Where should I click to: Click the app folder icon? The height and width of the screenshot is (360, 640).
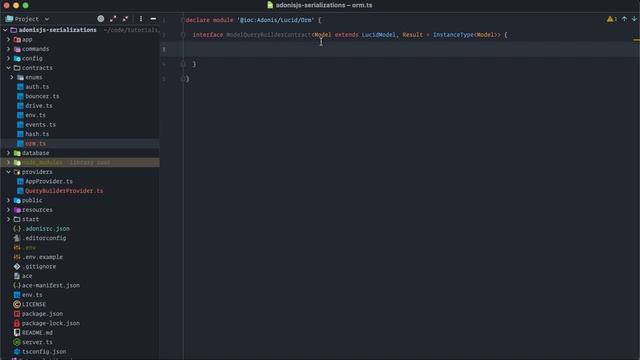click(x=17, y=40)
